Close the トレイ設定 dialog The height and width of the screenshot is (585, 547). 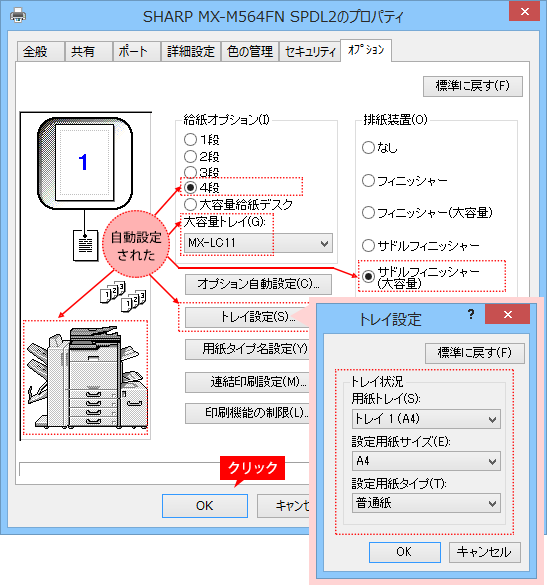507,314
